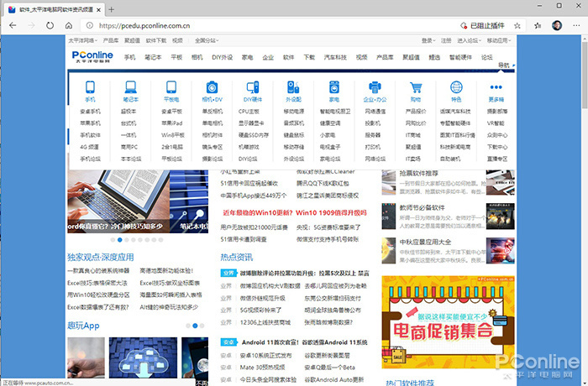The width and height of the screenshot is (588, 386).
Task: Select the 家电 washing machine icon
Action: click(x=333, y=87)
